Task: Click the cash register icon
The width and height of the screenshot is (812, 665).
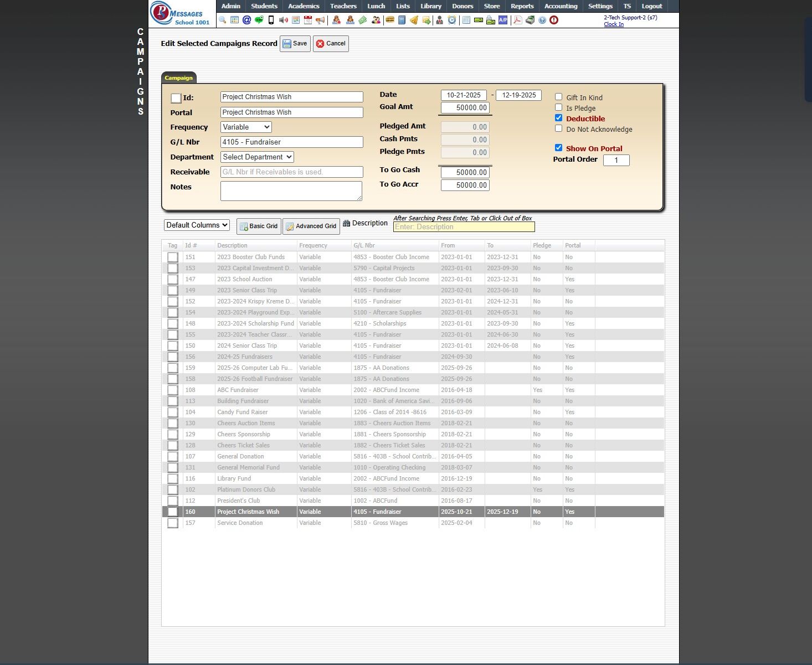Action: click(530, 20)
